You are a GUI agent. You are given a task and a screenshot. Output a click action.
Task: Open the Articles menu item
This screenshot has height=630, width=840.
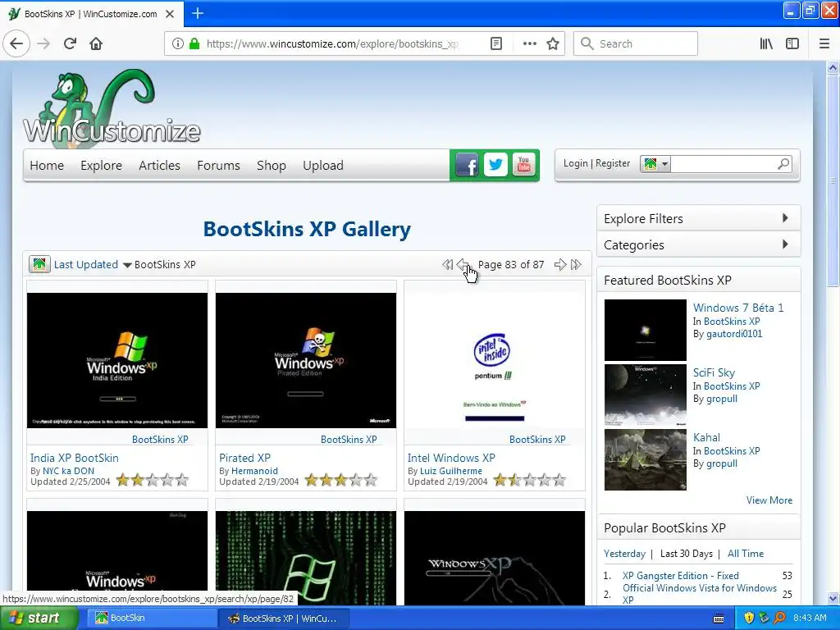click(x=159, y=166)
